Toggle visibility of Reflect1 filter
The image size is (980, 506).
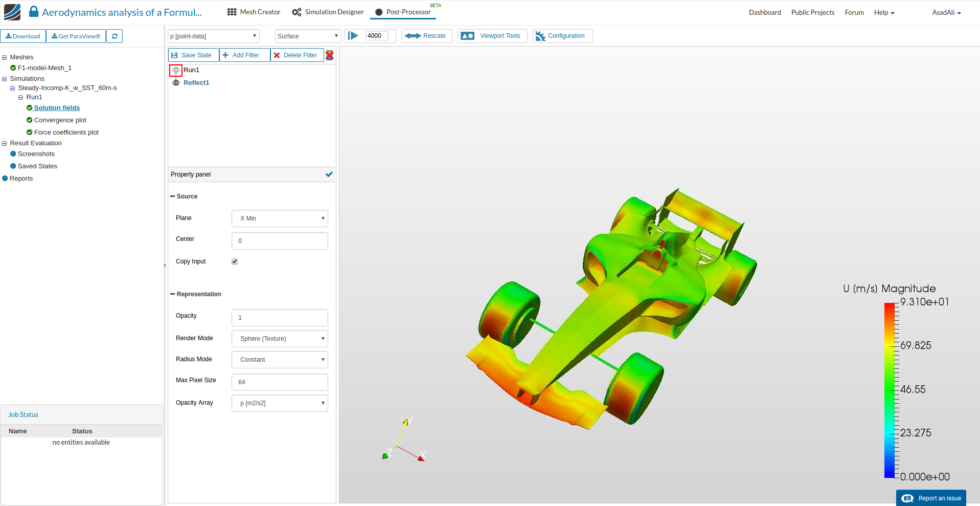[176, 83]
